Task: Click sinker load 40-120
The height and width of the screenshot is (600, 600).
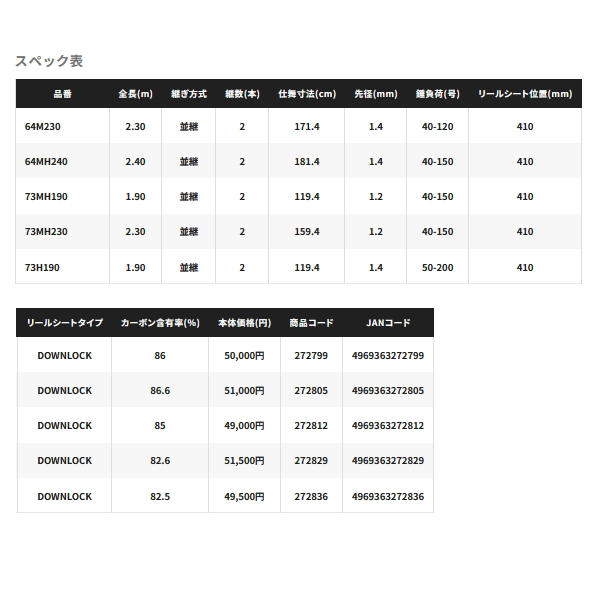Action: (x=438, y=127)
